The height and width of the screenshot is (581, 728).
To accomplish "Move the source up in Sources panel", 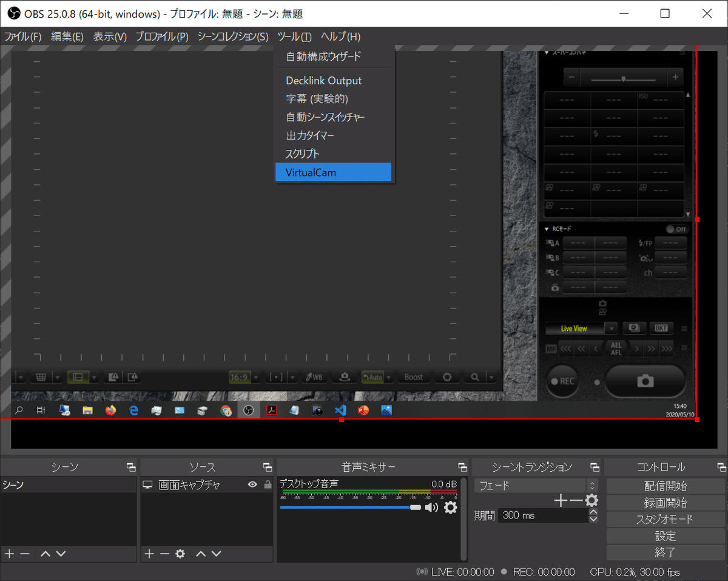I will click(201, 554).
